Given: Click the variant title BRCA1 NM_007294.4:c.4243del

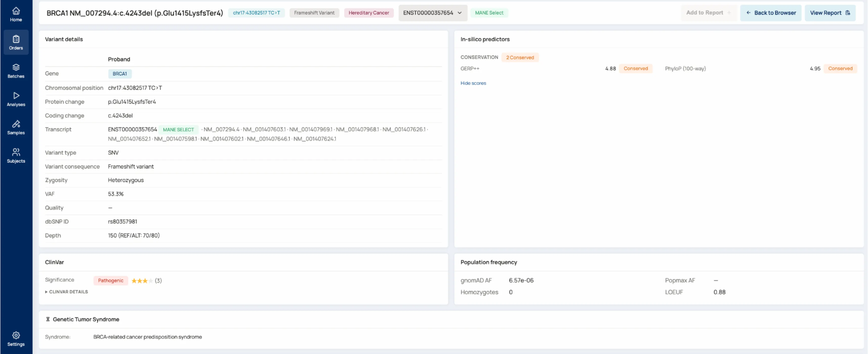Looking at the screenshot, I should pos(135,13).
